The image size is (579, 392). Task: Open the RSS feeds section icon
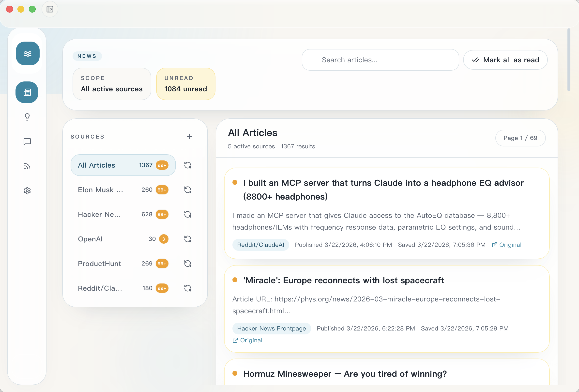[27, 166]
